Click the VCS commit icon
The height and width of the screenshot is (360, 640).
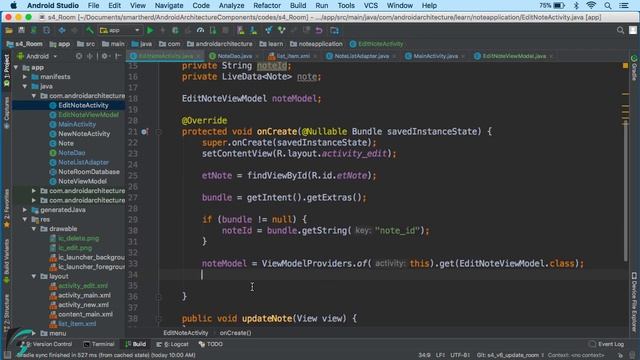point(281,31)
